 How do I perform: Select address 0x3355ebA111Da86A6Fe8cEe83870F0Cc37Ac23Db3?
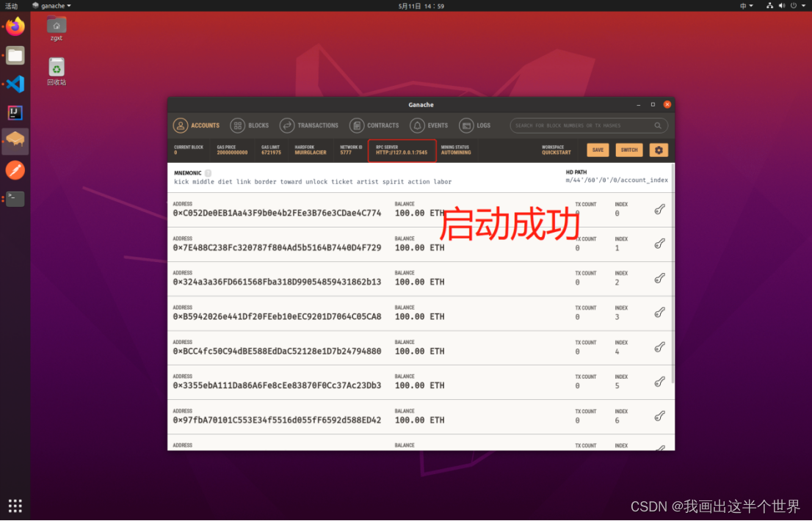pyautogui.click(x=277, y=385)
